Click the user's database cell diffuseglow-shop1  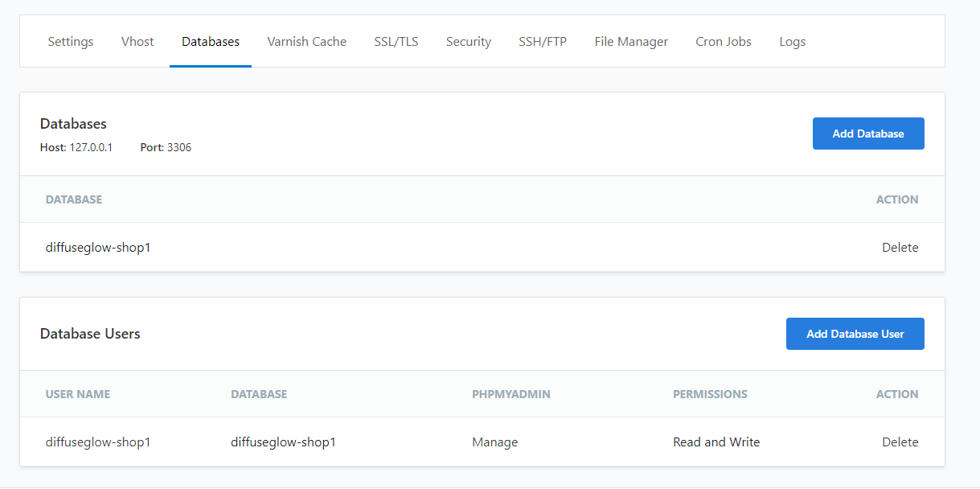[283, 442]
